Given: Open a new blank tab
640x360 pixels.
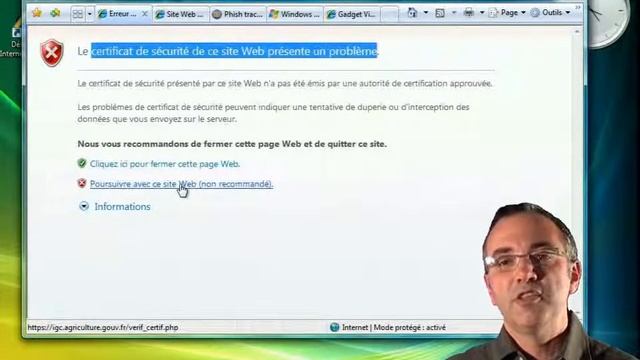Looking at the screenshot, I should (x=390, y=14).
